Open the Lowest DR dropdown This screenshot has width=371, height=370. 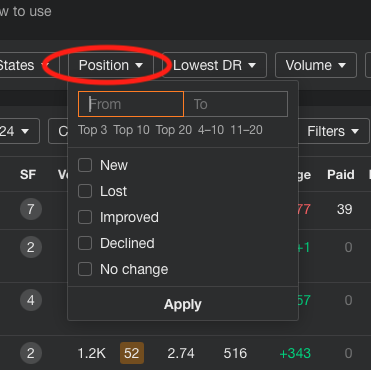(x=215, y=65)
